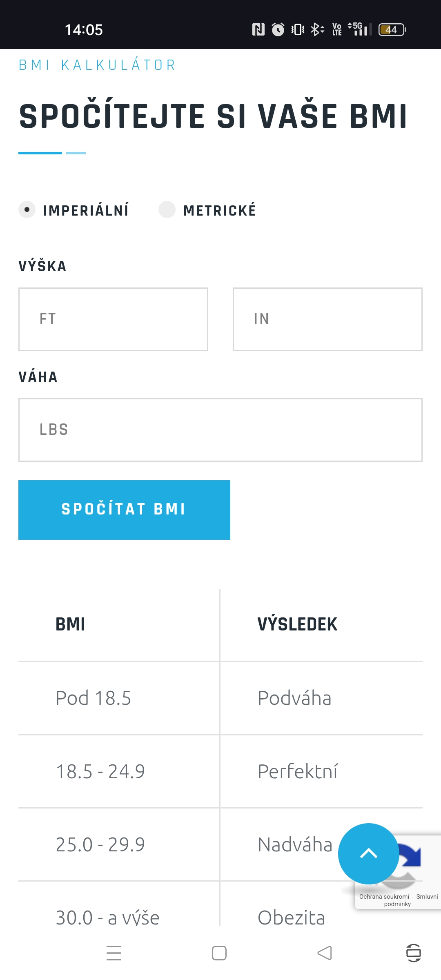
Task: Tap the battery indicator in status bar
Action: (392, 29)
